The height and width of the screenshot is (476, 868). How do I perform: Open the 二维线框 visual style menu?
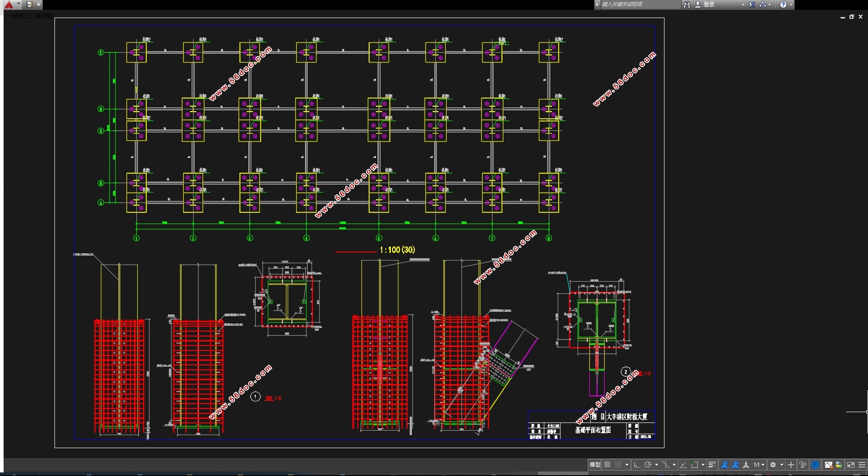coord(41,16)
